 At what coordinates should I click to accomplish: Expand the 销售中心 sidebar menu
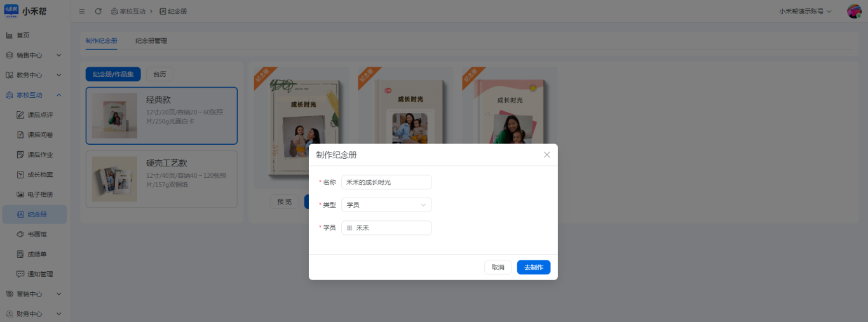tap(35, 55)
